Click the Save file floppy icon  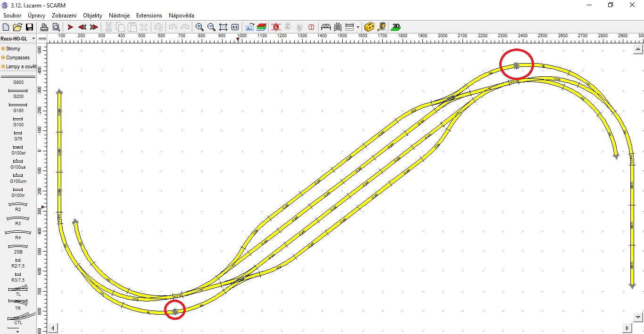click(x=29, y=27)
